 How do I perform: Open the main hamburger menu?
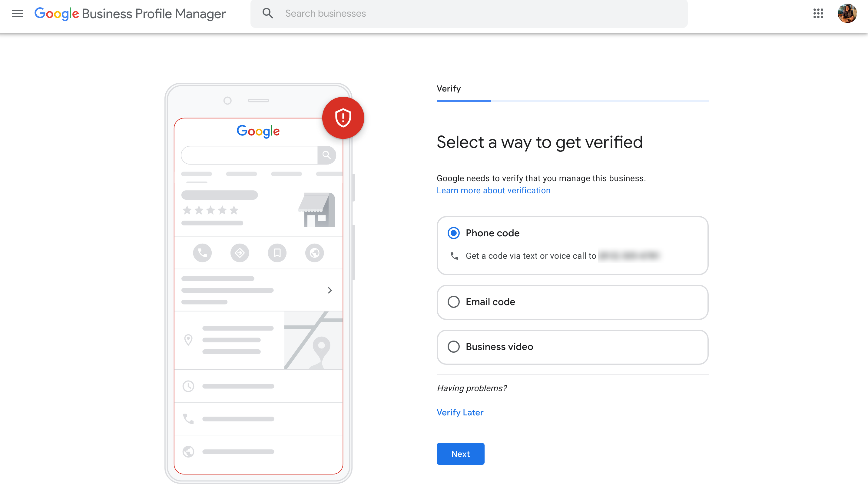point(18,13)
